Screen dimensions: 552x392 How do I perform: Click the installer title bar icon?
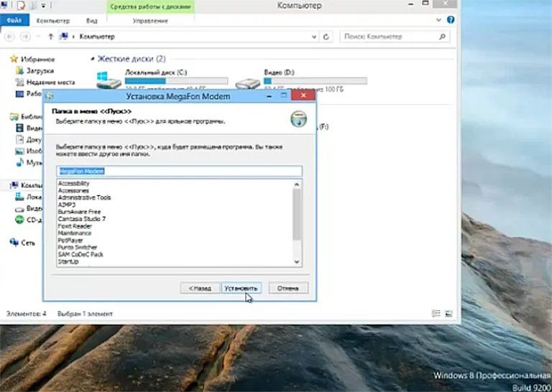(50, 96)
